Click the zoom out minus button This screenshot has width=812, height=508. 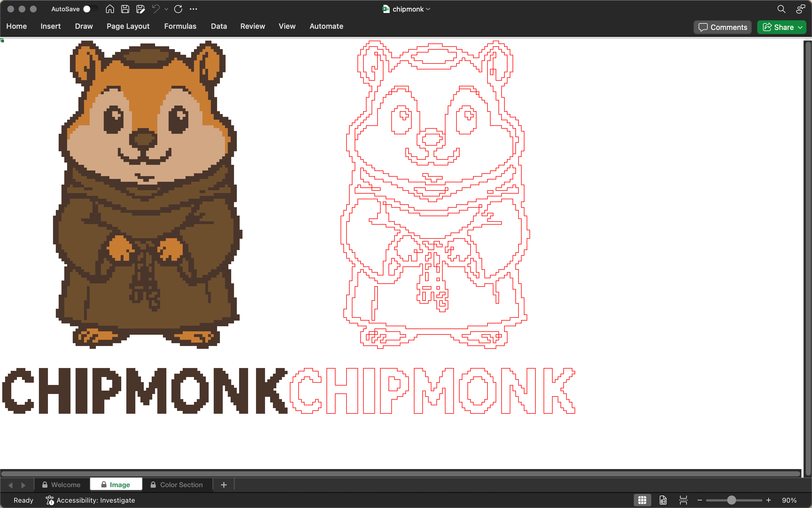700,500
